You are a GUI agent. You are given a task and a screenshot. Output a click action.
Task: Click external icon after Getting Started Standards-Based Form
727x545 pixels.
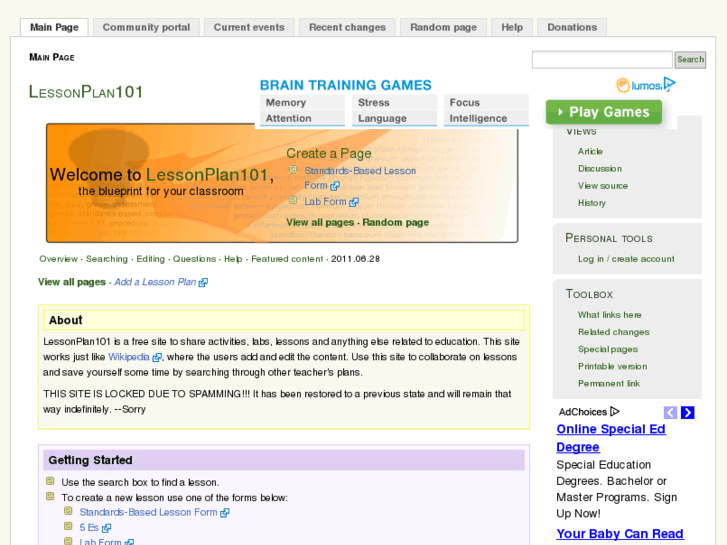coord(224,513)
